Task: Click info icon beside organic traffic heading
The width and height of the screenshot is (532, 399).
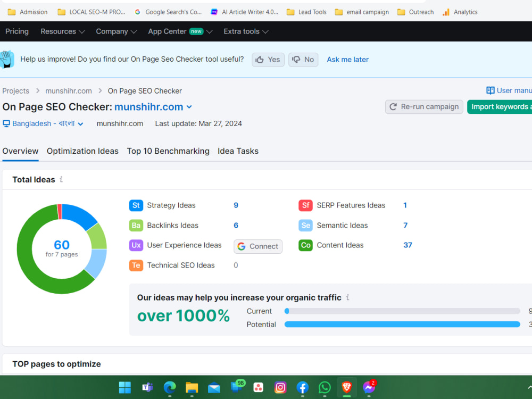Action: tap(348, 297)
